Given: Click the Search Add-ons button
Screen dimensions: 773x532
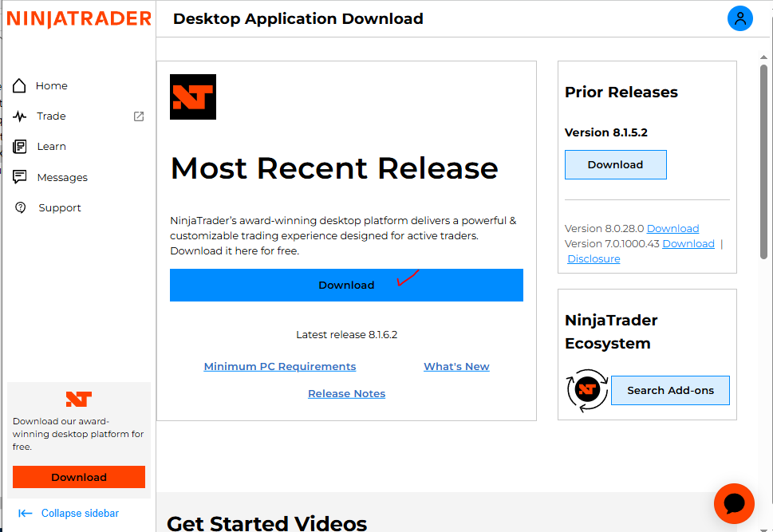Looking at the screenshot, I should pos(670,391).
